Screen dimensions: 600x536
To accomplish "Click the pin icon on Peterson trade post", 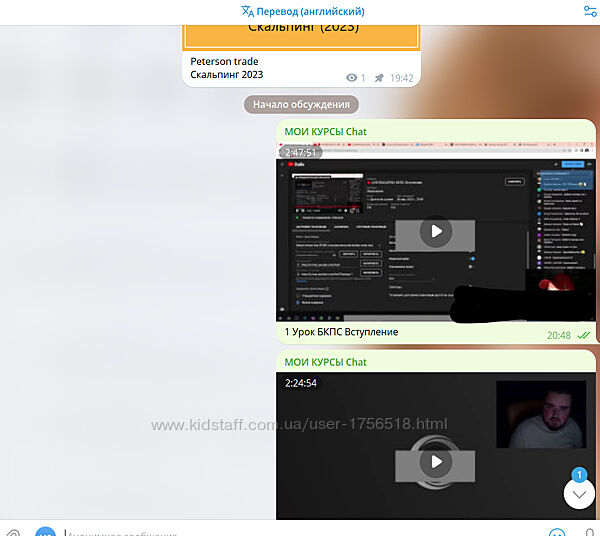I will point(378,77).
